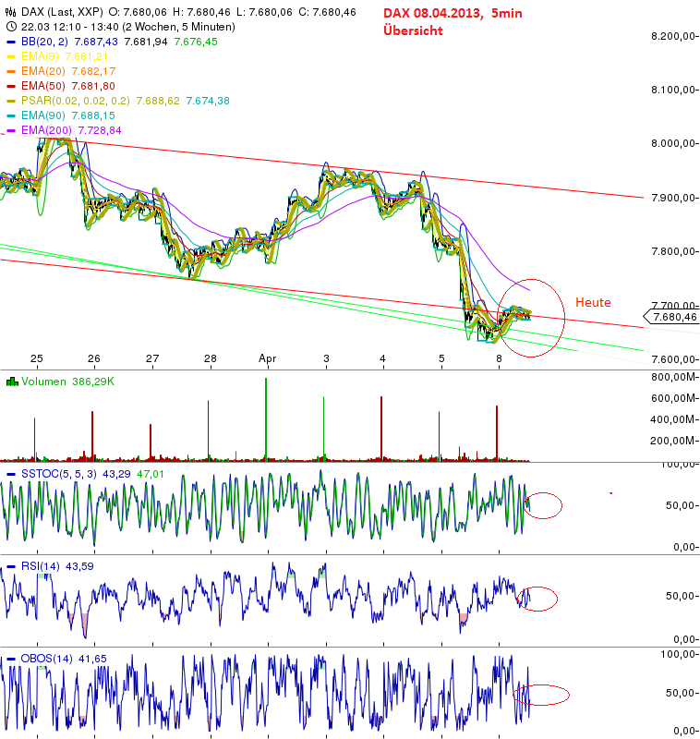The height and width of the screenshot is (739, 700).
Task: Click the date axis label 25
Action: [x=37, y=358]
